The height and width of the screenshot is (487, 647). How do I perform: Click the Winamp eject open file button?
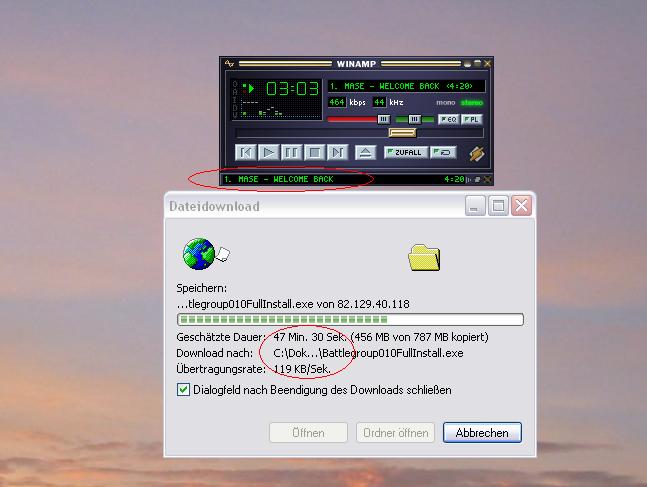pyautogui.click(x=365, y=153)
